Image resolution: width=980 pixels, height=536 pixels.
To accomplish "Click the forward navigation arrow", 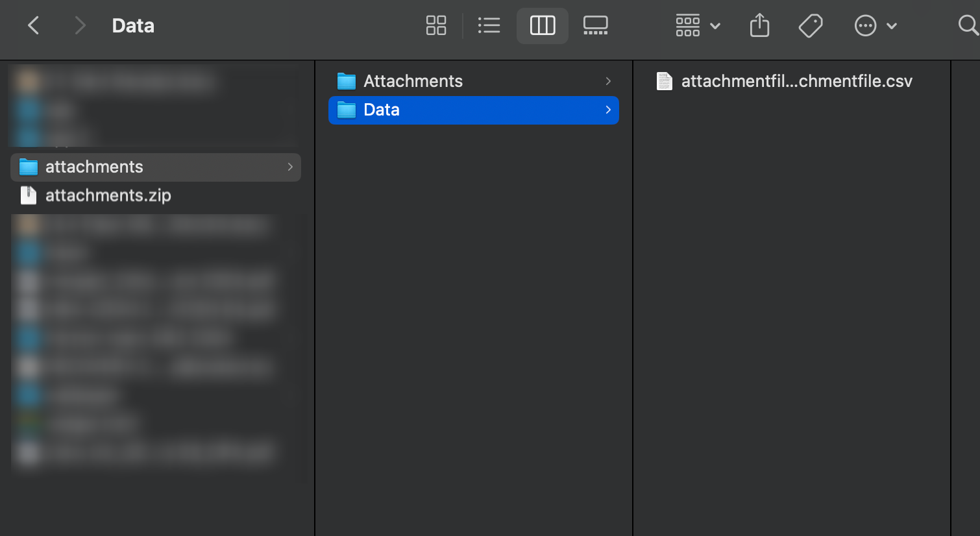I will click(80, 26).
